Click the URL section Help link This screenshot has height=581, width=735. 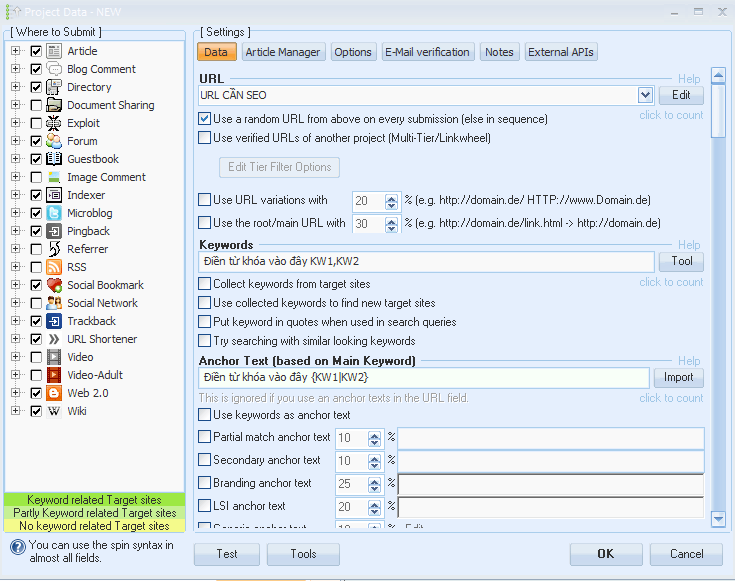pyautogui.click(x=689, y=79)
